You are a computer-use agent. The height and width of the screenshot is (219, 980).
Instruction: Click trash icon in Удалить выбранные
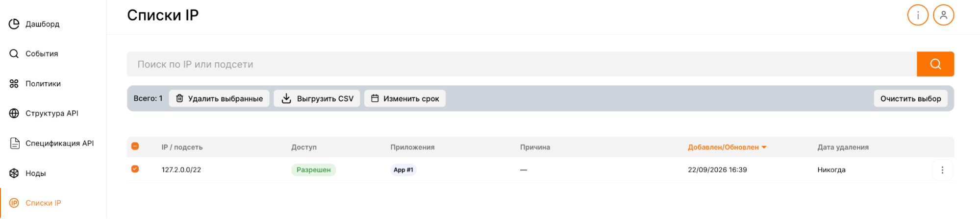(180, 98)
